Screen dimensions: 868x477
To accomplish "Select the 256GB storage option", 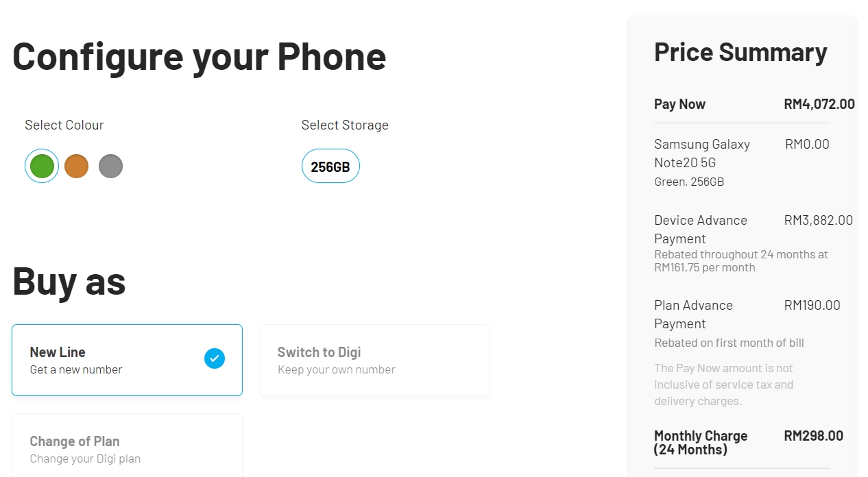I will tap(330, 167).
